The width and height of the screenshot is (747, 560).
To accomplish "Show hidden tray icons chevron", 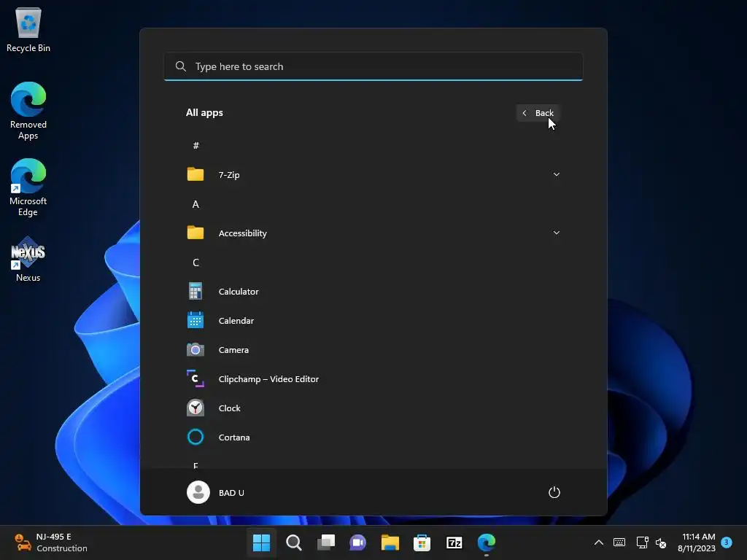I will 599,542.
